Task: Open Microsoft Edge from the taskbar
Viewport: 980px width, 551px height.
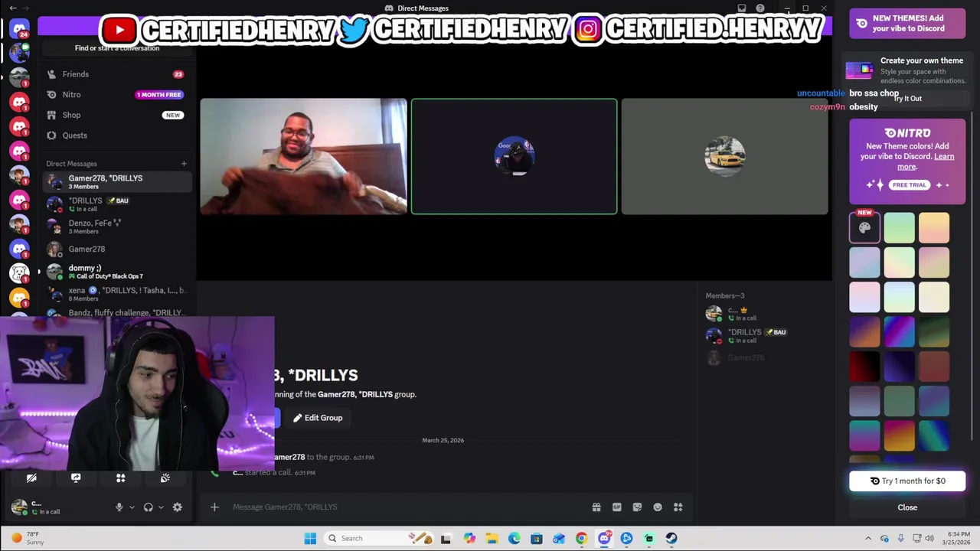Action: pyautogui.click(x=514, y=538)
